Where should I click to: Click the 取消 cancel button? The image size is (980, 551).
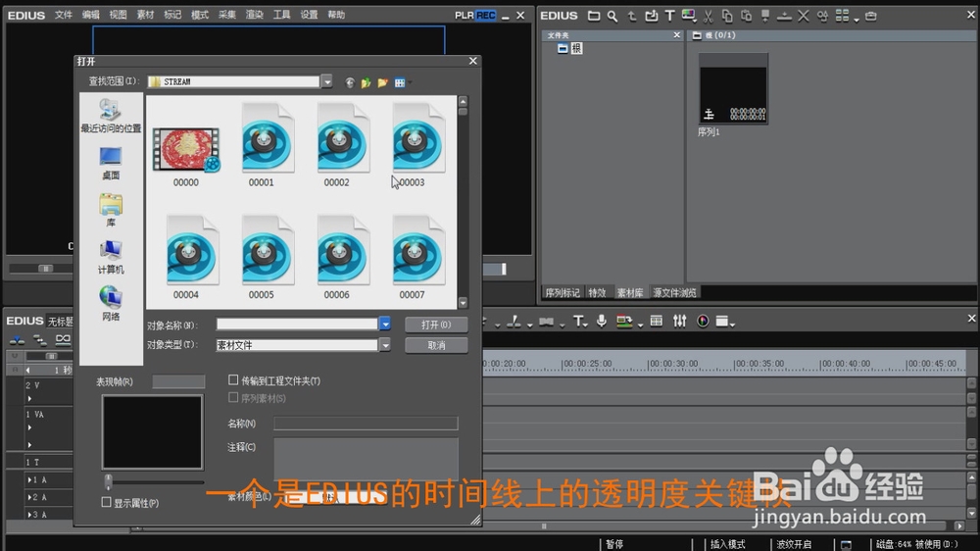coord(436,345)
